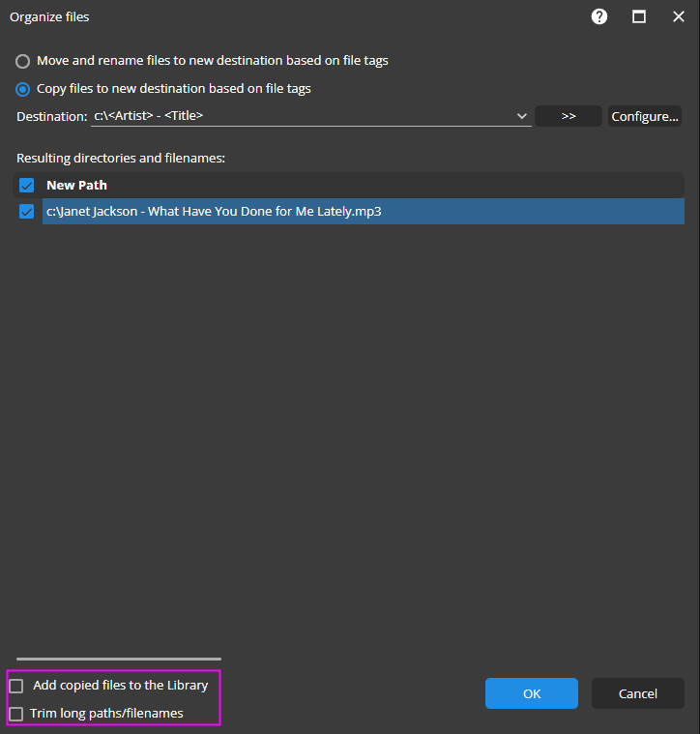This screenshot has width=700, height=734.
Task: Enable Add copied files to the Library
Action: click(x=16, y=686)
